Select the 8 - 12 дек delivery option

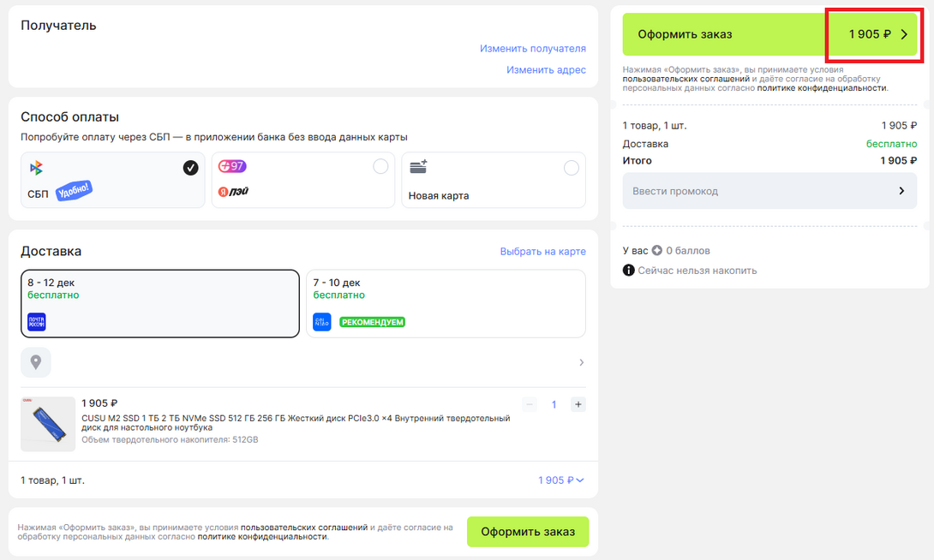160,303
